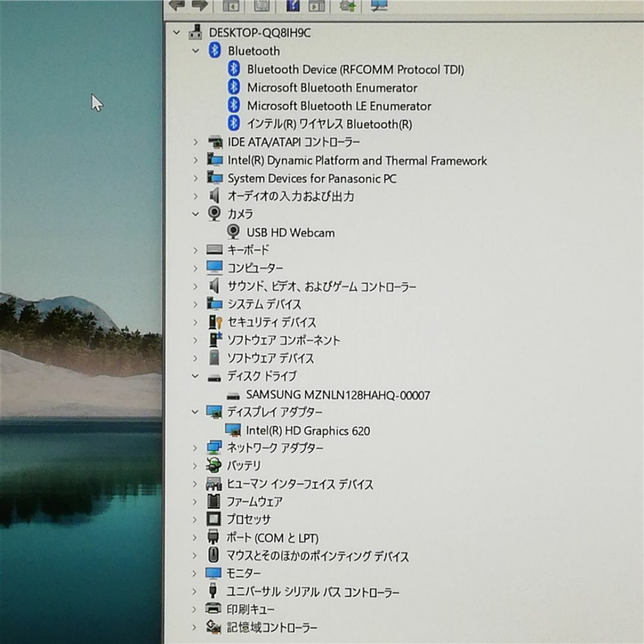The image size is (644, 644).
Task: Collapse the ディスク ドライブ category
Action: tap(195, 376)
